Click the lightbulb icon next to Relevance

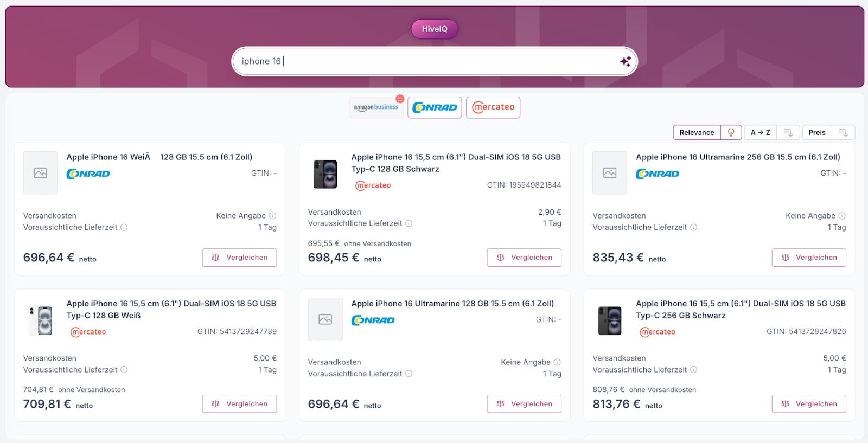731,132
